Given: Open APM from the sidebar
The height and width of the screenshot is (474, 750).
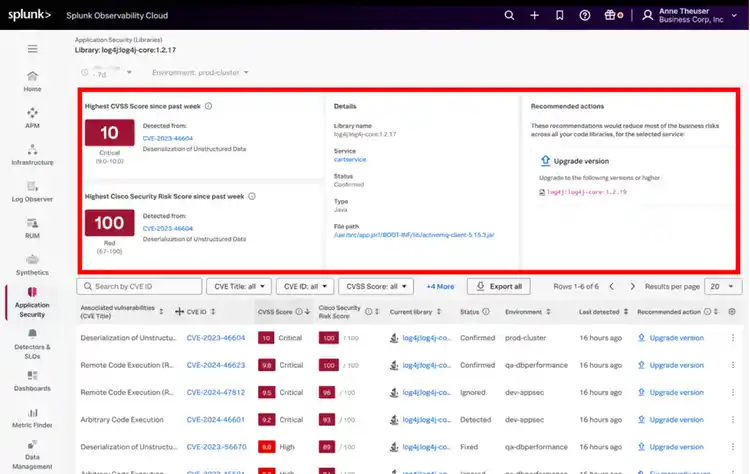Looking at the screenshot, I should (x=33, y=118).
